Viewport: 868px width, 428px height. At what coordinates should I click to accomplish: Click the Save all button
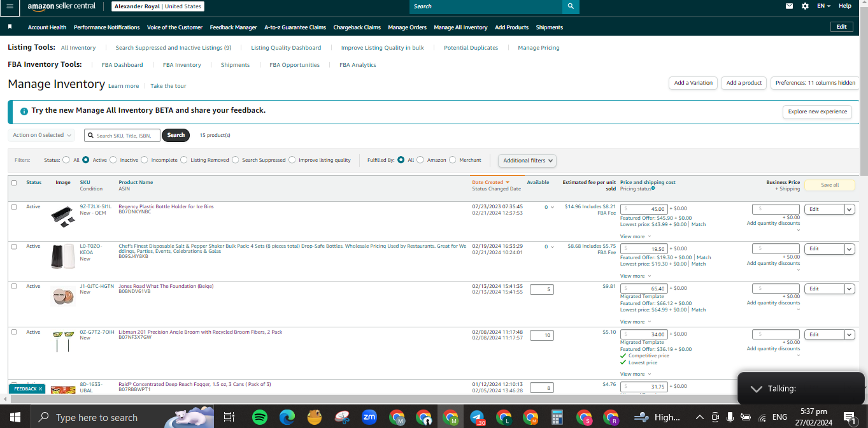(829, 185)
